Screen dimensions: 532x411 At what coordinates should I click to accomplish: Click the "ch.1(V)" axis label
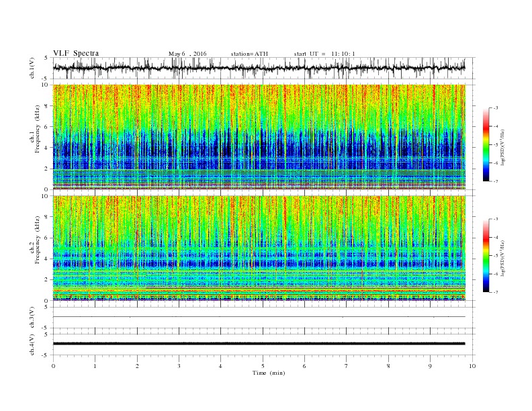32,68
